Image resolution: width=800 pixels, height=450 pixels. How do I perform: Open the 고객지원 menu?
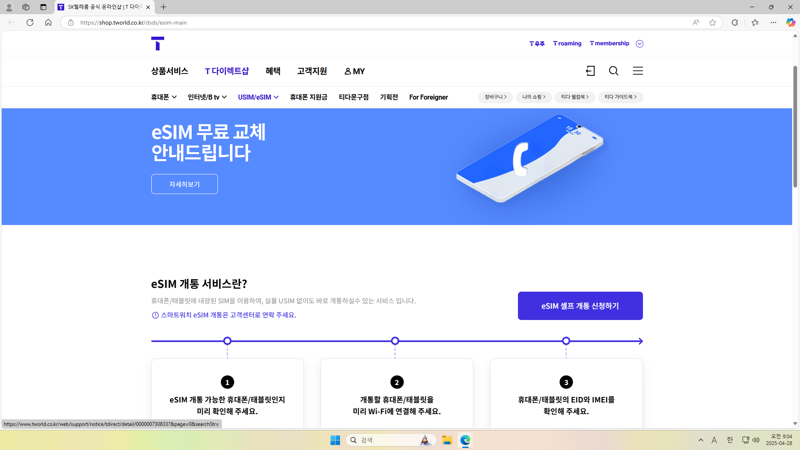click(312, 71)
